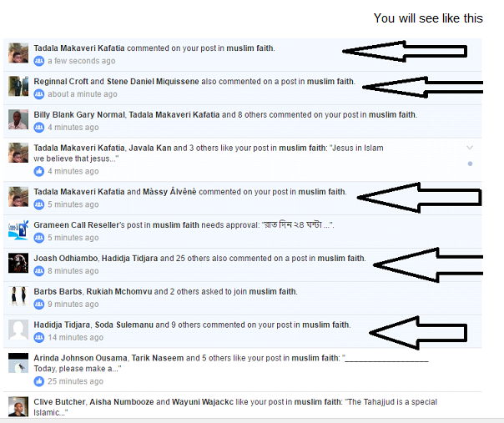Click group icon beside 'a few seconds ago'
Image resolution: width=504 pixels, height=423 pixels.
coord(39,61)
